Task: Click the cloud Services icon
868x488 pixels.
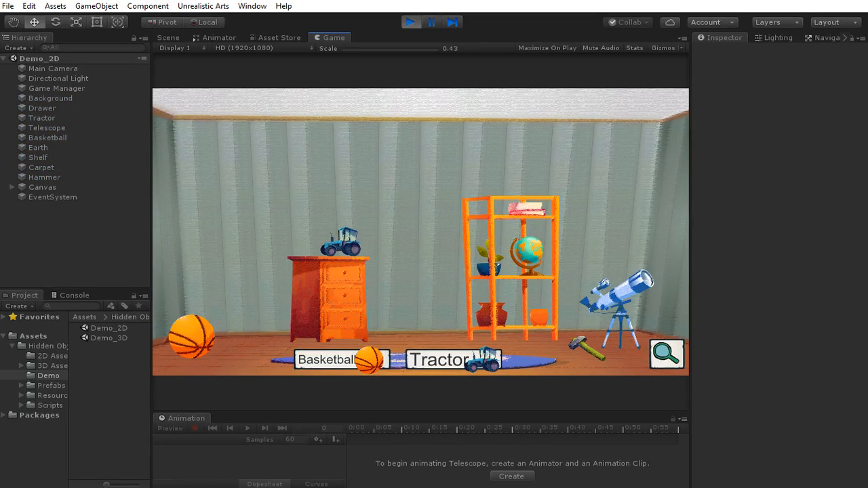Action: point(670,22)
